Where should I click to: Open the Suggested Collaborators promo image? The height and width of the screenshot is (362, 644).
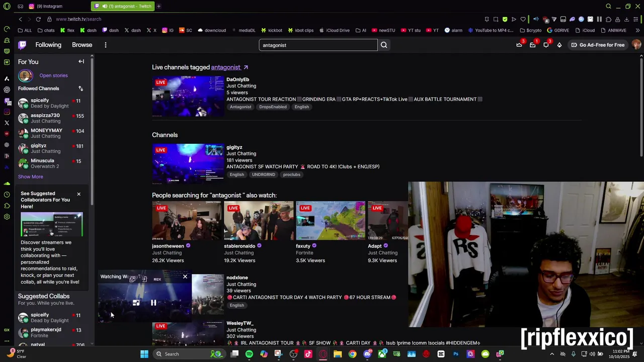[x=52, y=224]
